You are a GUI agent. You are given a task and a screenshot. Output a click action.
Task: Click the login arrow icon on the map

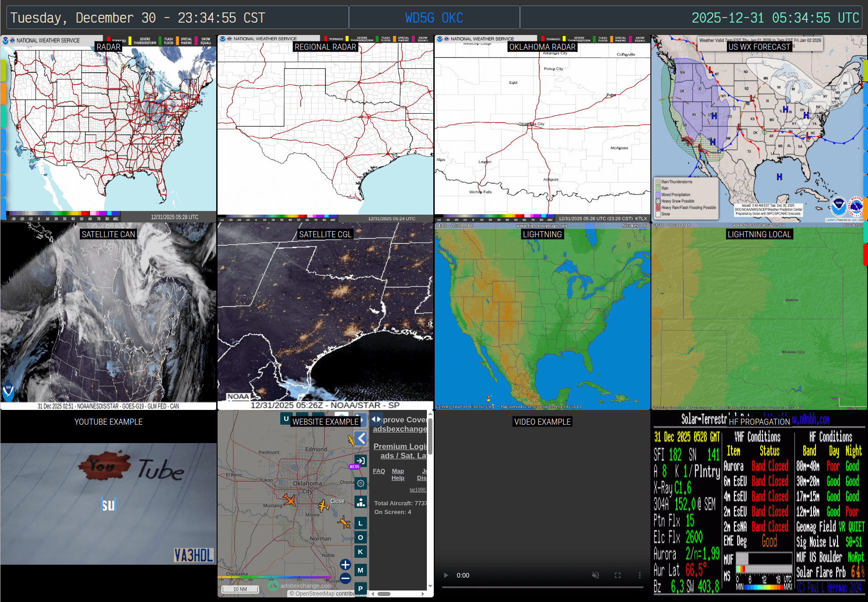pos(360,461)
